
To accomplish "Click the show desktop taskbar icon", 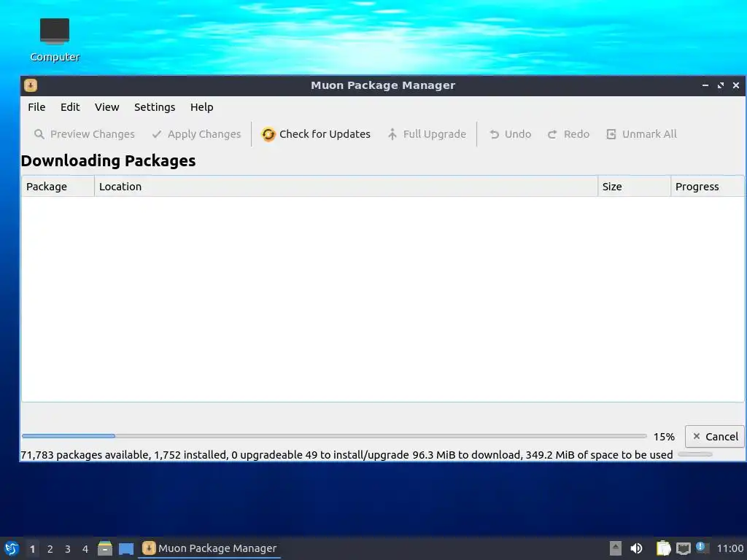I will tap(126, 548).
